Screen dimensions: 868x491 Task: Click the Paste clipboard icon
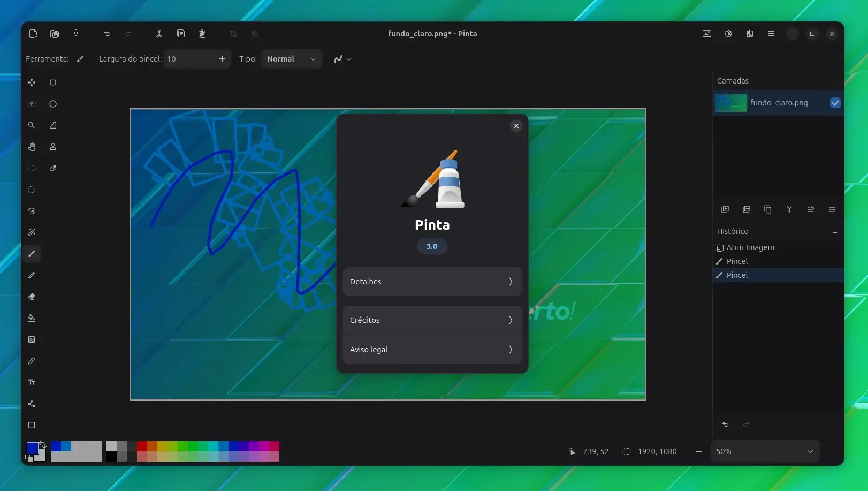pos(202,34)
